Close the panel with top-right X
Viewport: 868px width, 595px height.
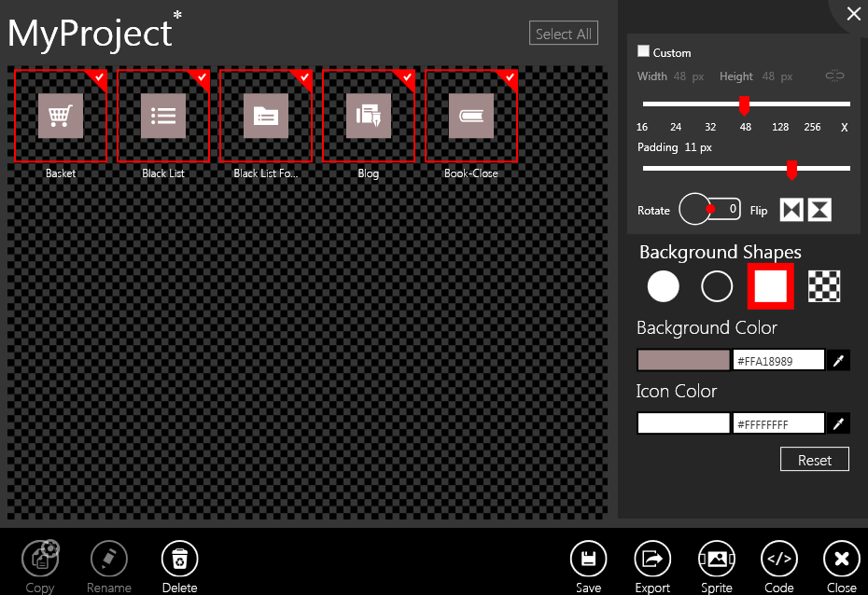[854, 13]
